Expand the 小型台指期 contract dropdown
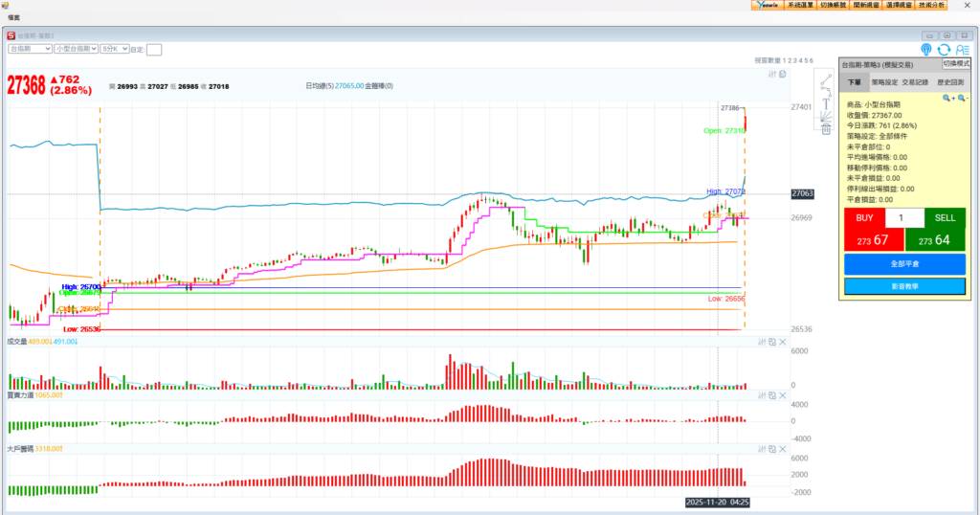 pos(76,48)
